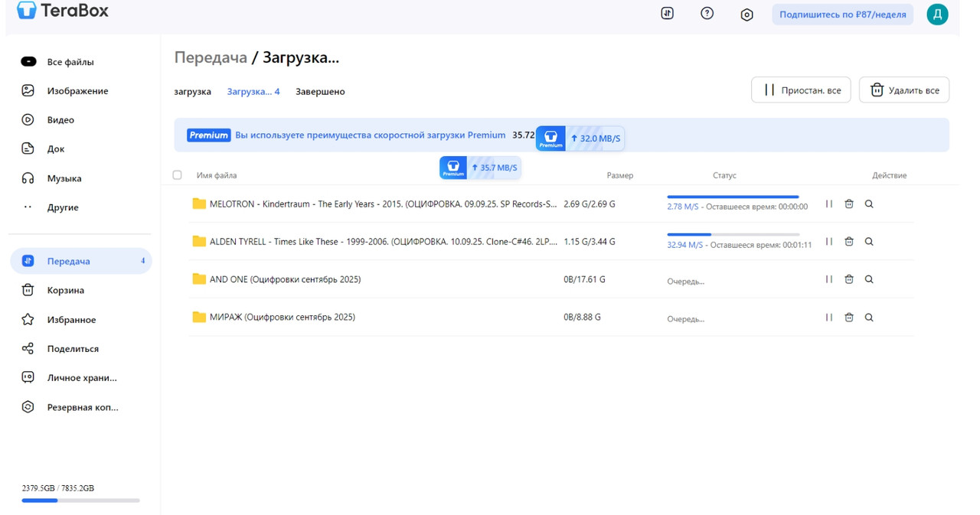Click the Имя файла column header
Viewport: 980px width, 515px height.
pyautogui.click(x=217, y=175)
